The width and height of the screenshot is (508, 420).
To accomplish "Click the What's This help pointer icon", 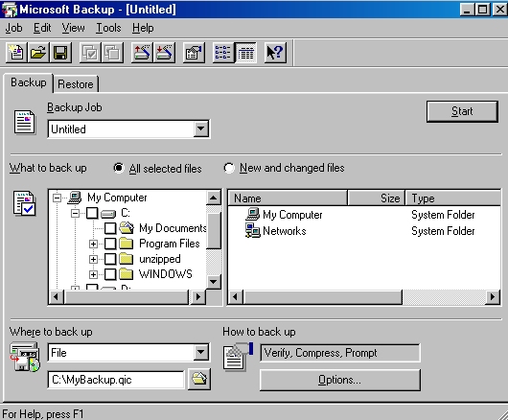I will 275,53.
